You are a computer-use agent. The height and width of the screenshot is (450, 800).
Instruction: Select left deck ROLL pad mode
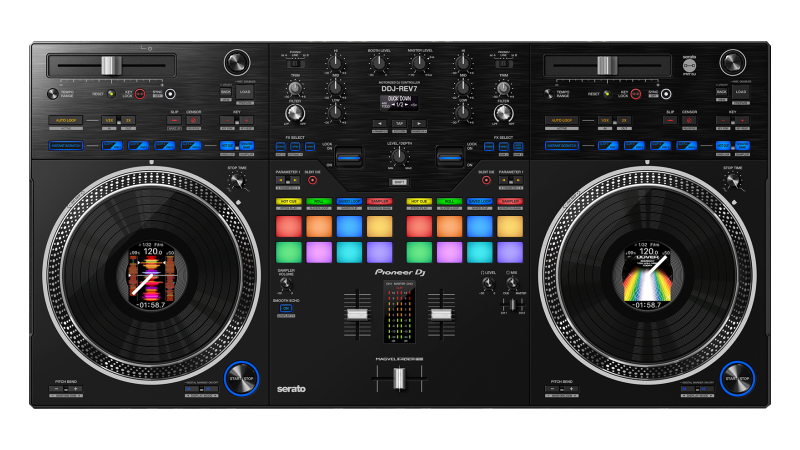pyautogui.click(x=319, y=201)
